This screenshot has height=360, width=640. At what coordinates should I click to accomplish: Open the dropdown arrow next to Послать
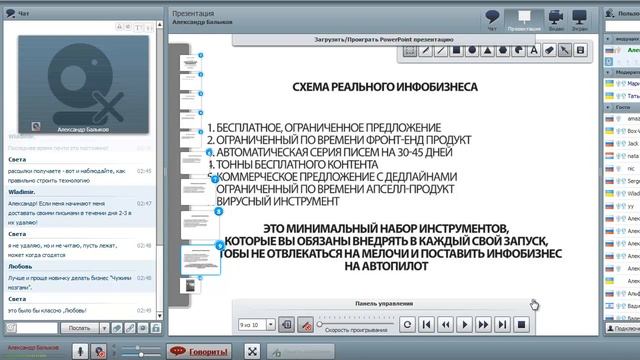coord(104,328)
